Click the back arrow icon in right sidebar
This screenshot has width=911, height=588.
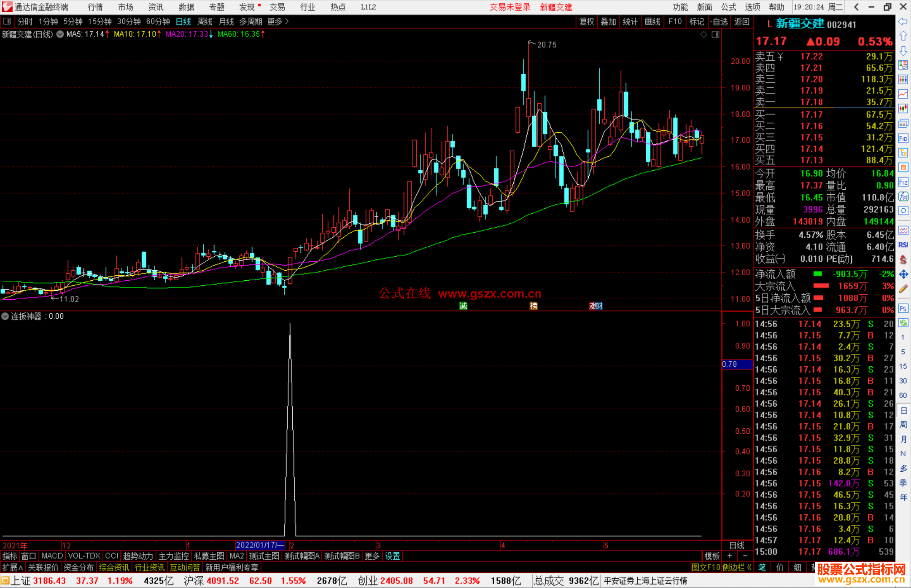[903, 21]
